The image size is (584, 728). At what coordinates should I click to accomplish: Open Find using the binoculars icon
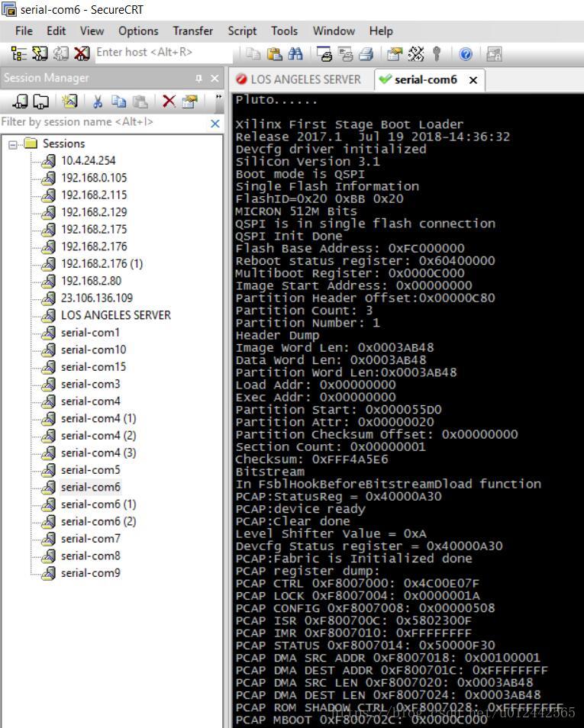point(295,54)
